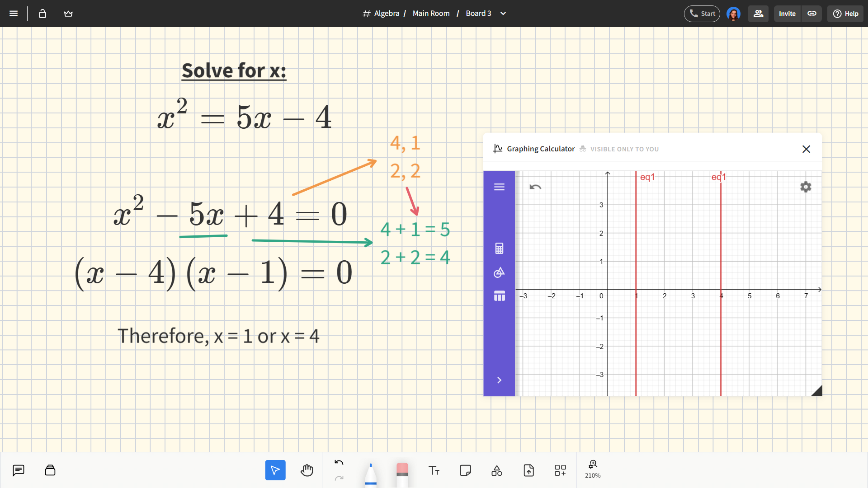Switch to calculator algebra view icon
Image resolution: width=868 pixels, height=488 pixels.
click(x=499, y=249)
